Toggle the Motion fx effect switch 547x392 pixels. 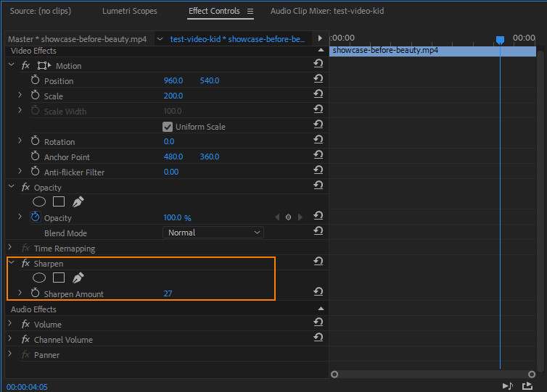coord(26,65)
